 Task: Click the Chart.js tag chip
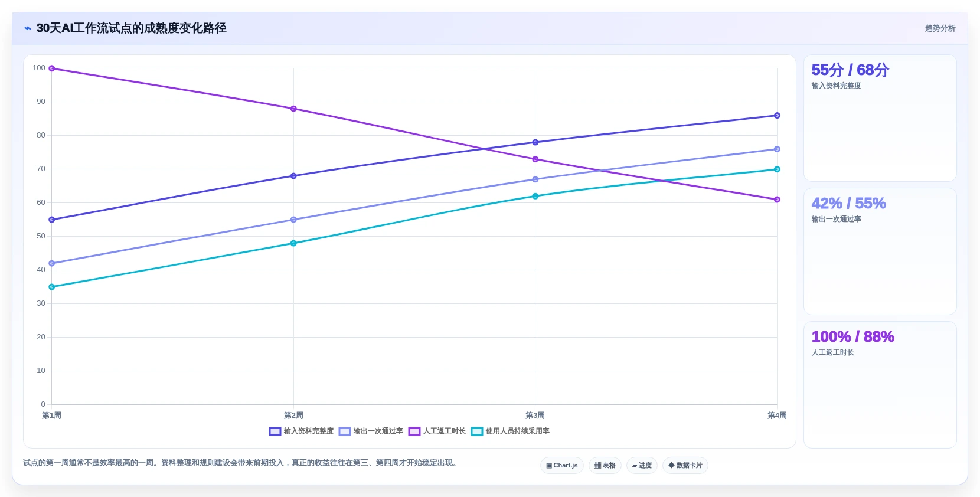coord(562,466)
